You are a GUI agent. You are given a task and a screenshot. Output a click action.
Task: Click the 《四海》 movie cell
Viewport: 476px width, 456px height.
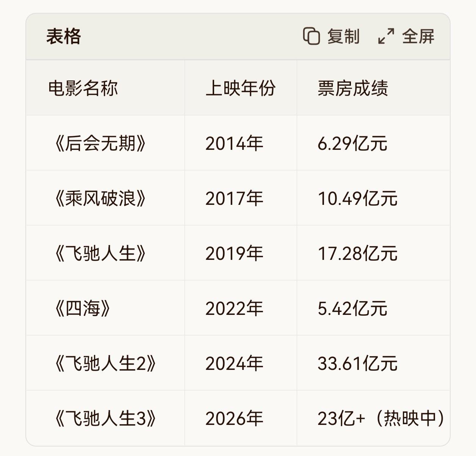[83, 309]
